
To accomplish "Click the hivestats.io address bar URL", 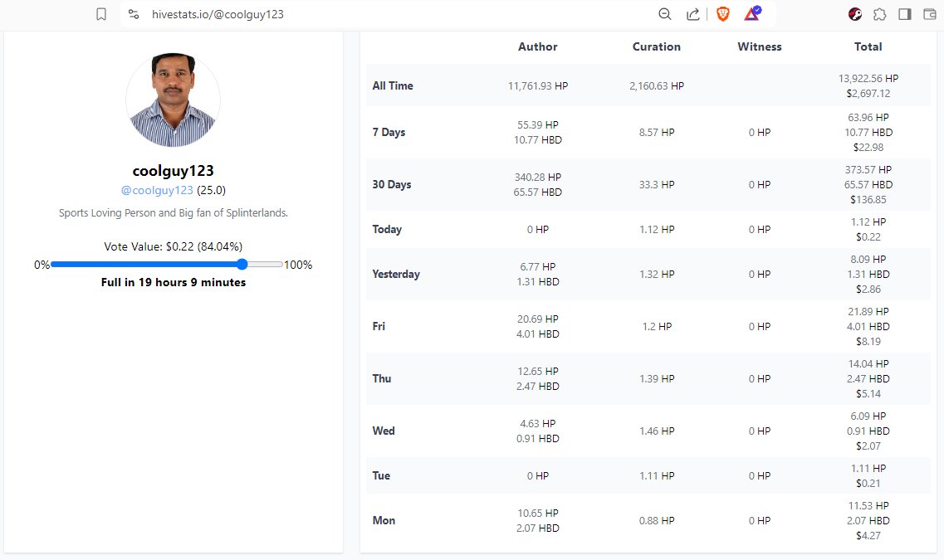I will (218, 14).
